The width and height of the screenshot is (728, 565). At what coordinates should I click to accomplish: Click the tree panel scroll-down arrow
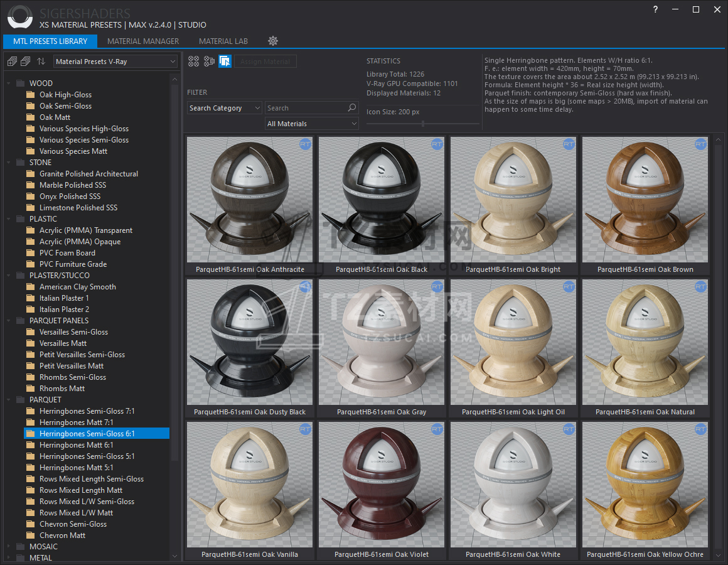(174, 556)
